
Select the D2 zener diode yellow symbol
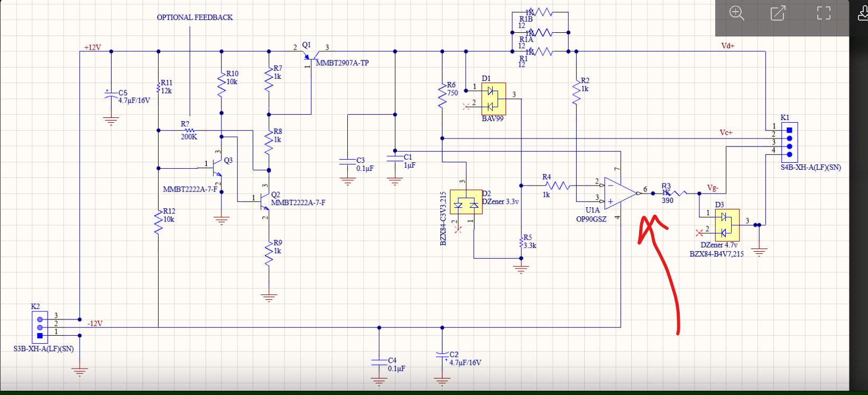(466, 202)
